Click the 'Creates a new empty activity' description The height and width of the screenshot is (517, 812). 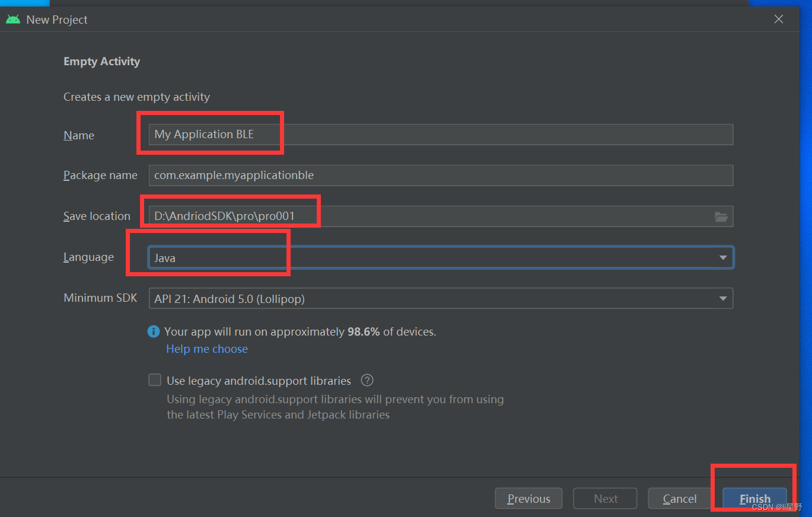click(x=137, y=97)
